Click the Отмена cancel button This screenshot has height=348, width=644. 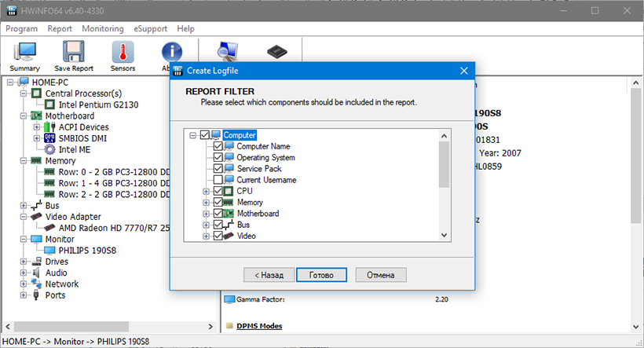point(381,275)
